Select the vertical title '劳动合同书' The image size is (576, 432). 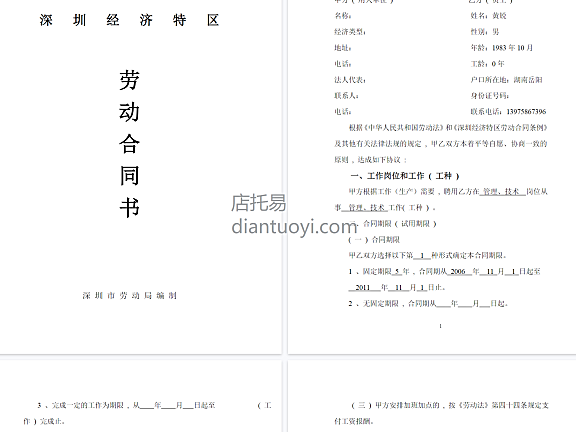[129, 144]
